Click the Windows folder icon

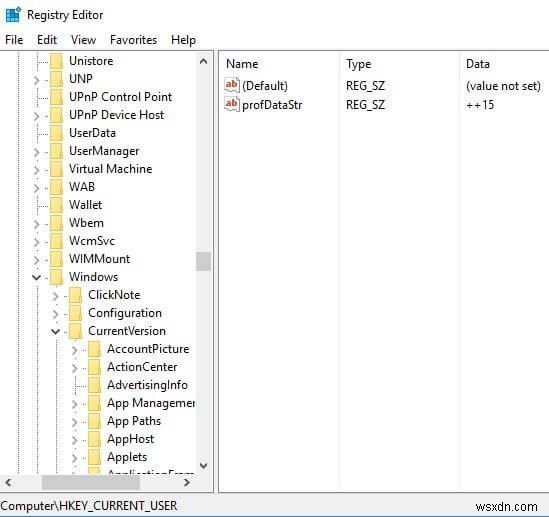pyautogui.click(x=56, y=277)
